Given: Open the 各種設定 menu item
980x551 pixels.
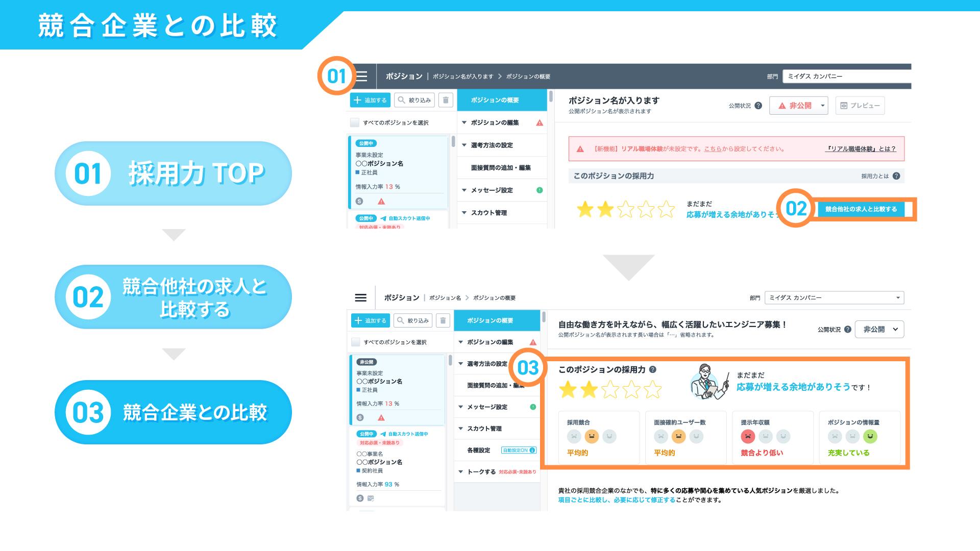Looking at the screenshot, I should coord(479,450).
